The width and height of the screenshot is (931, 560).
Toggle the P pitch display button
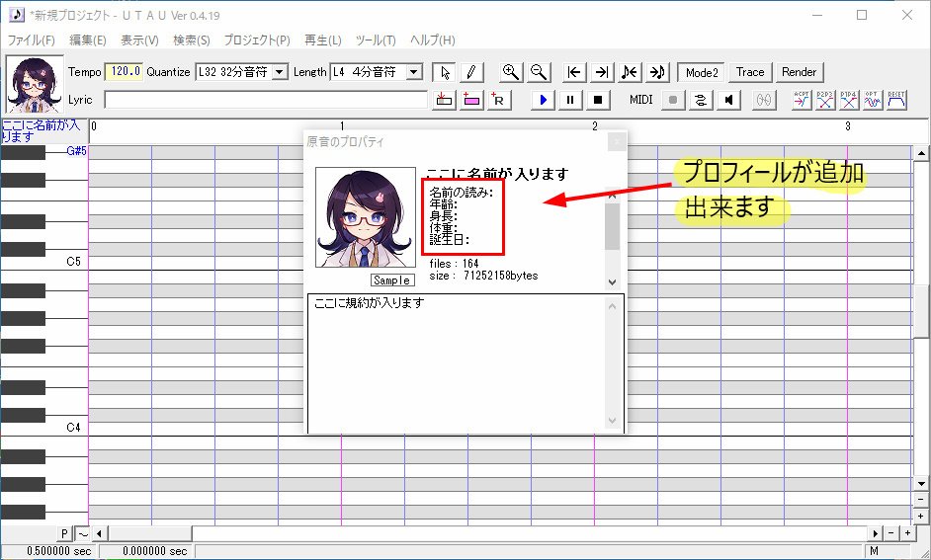(x=64, y=534)
